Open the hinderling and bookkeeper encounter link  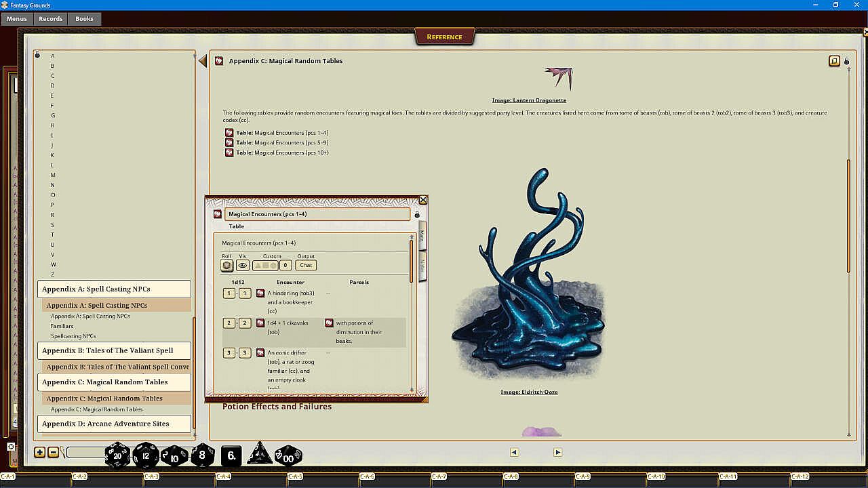click(x=260, y=293)
